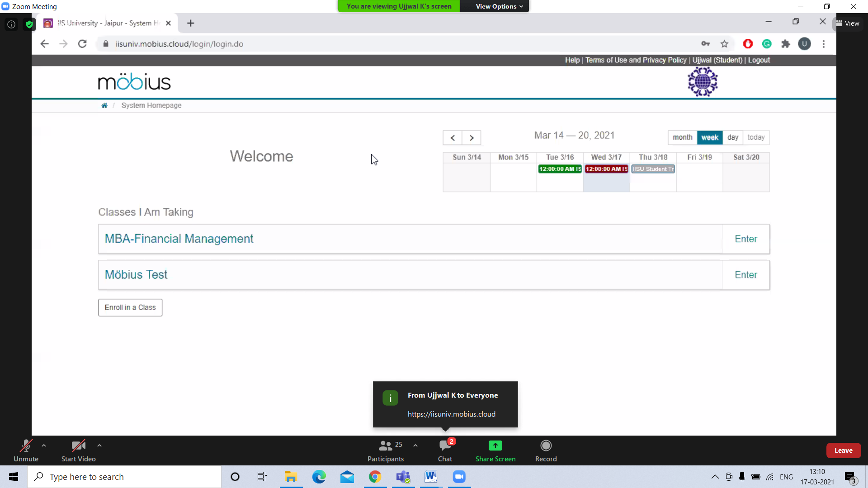Open Microsoft Teams from taskbar
This screenshot has width=868, height=488.
pos(403,477)
